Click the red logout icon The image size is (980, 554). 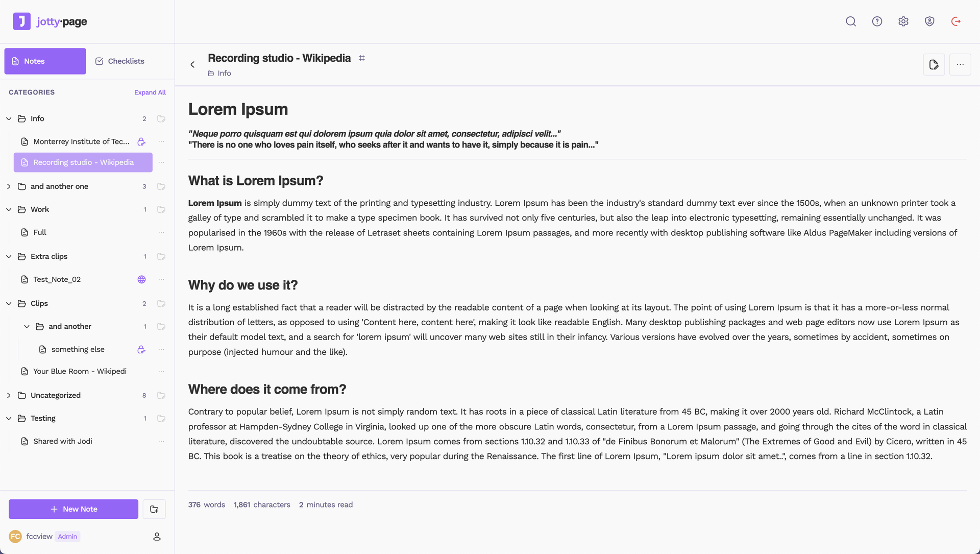956,21
